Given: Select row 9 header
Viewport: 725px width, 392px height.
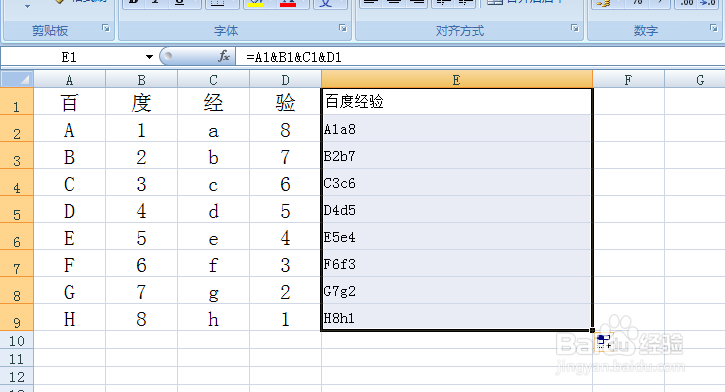Looking at the screenshot, I should 17,317.
